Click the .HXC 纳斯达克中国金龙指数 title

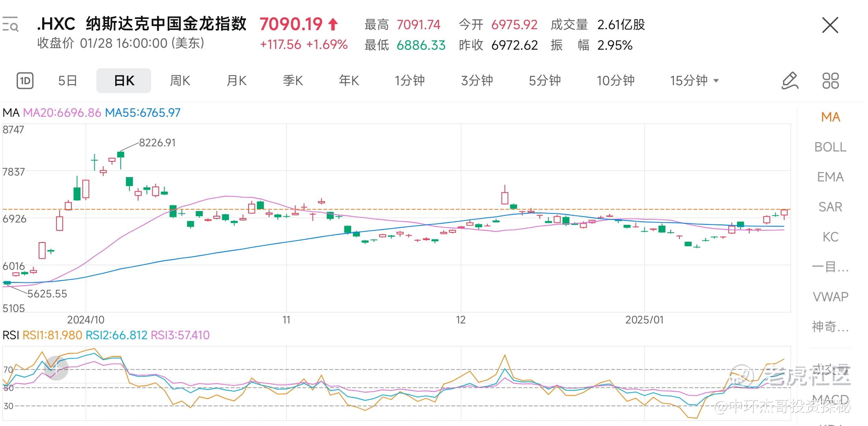point(142,24)
